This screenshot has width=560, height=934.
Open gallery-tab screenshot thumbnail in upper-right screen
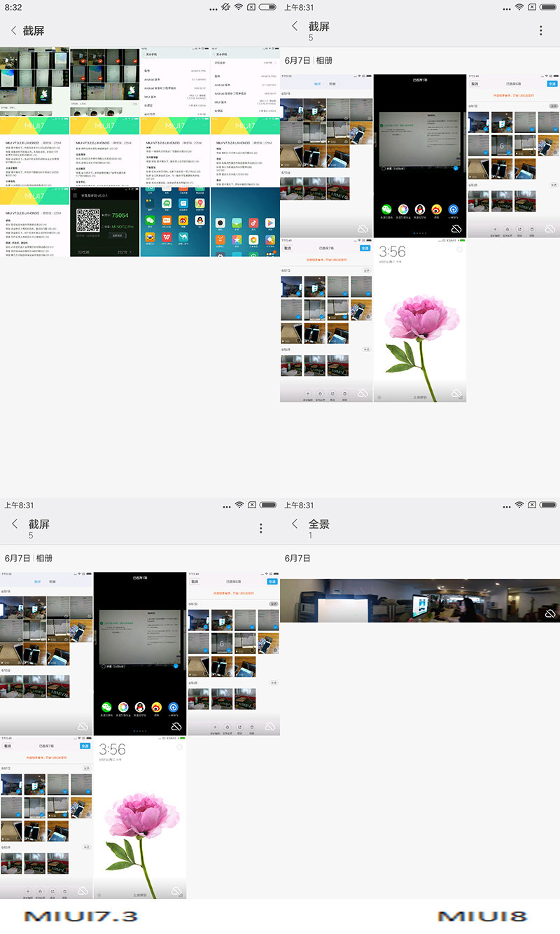pyautogui.click(x=326, y=155)
